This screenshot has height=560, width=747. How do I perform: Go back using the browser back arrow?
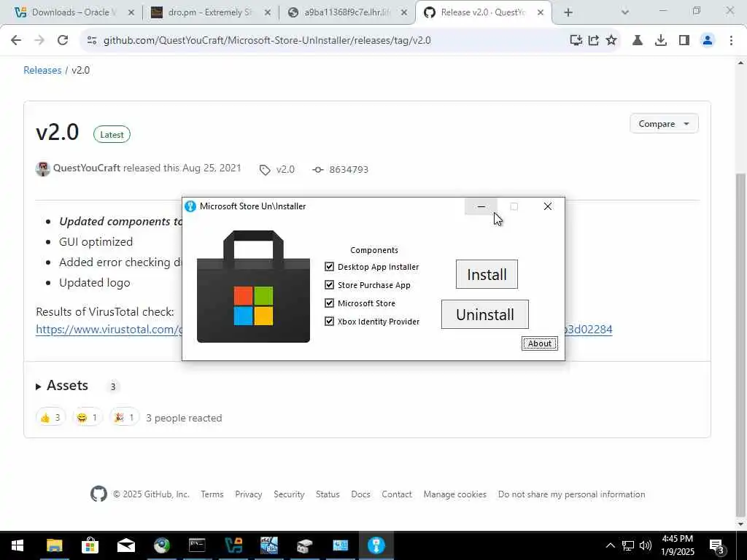pos(16,41)
